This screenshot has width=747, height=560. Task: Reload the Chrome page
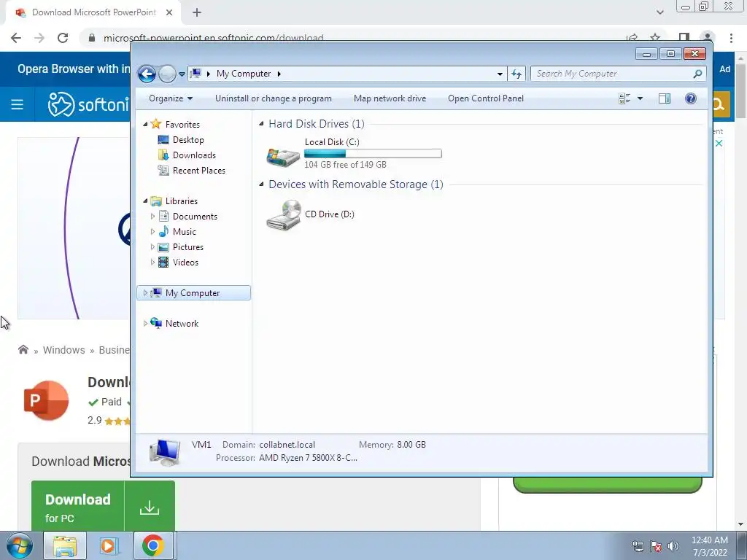pos(63,38)
